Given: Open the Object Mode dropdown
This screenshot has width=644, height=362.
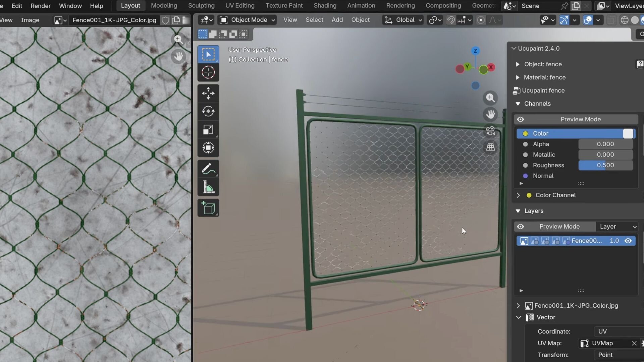Looking at the screenshot, I should click(248, 20).
